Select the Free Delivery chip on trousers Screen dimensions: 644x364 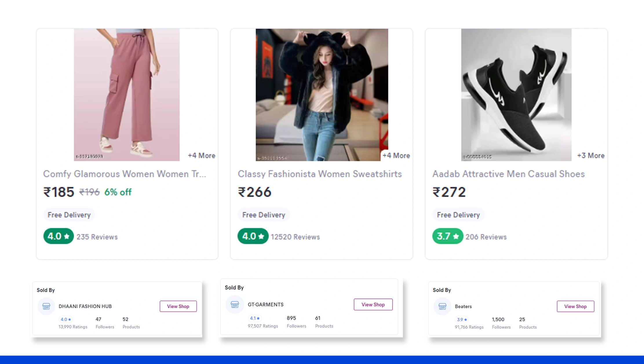(x=69, y=215)
